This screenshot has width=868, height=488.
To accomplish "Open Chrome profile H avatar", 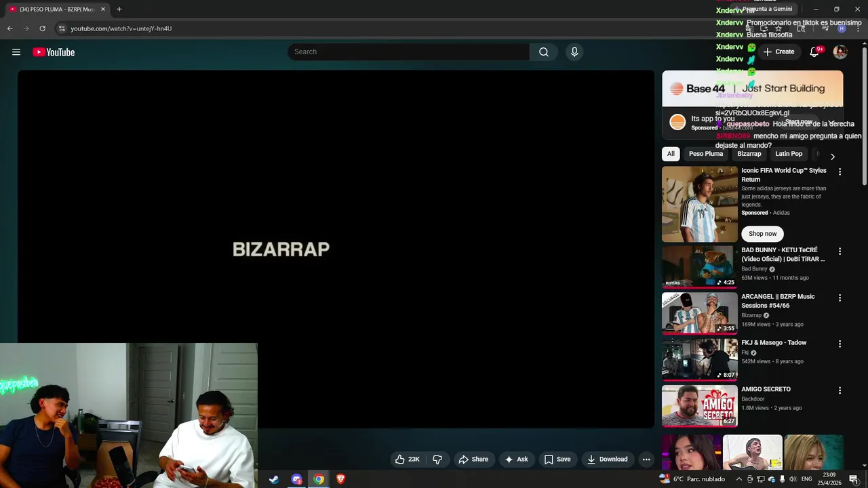I will [842, 28].
